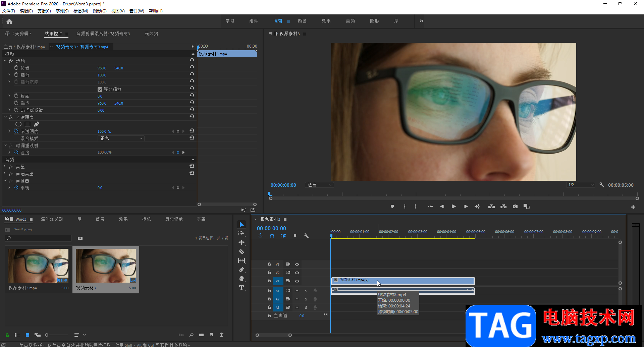The width and height of the screenshot is (644, 347).
Task: Collapse the Motion effect group
Action: (x=5, y=61)
